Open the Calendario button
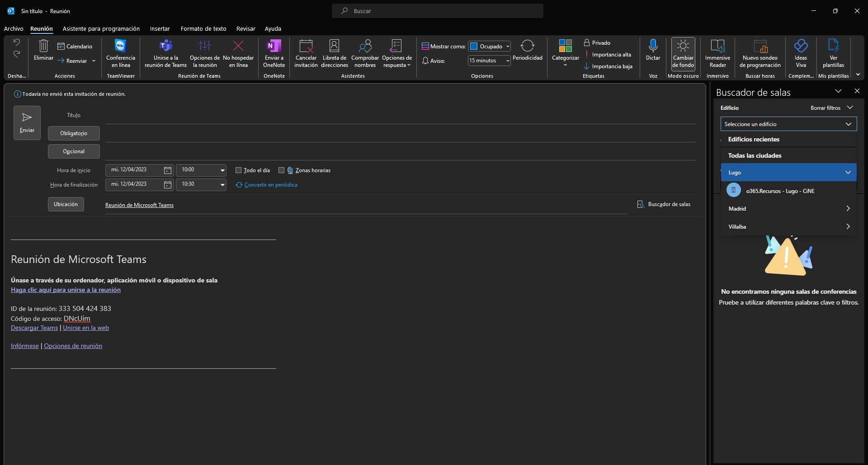Image resolution: width=868 pixels, height=465 pixels. pyautogui.click(x=75, y=46)
